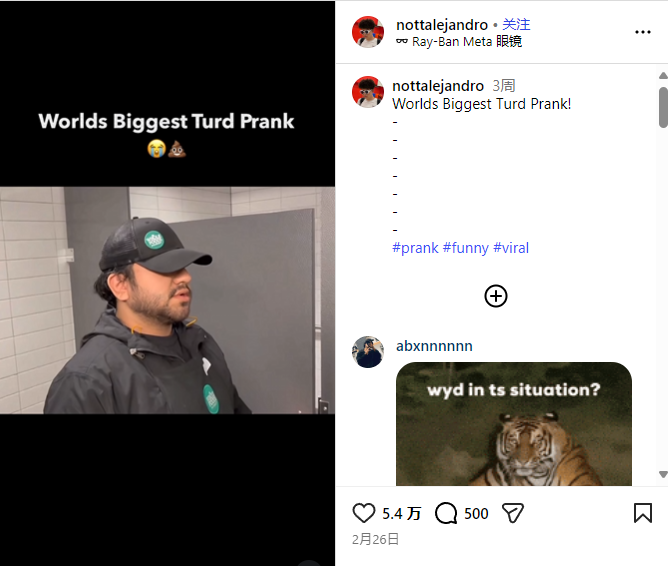Open the three-dot more options menu
The image size is (668, 566).
(x=643, y=32)
